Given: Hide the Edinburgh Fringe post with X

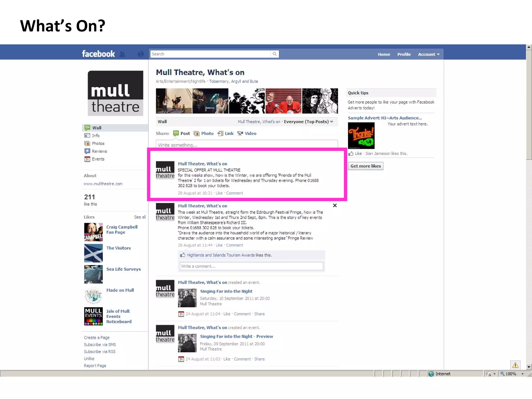Looking at the screenshot, I should point(335,205).
